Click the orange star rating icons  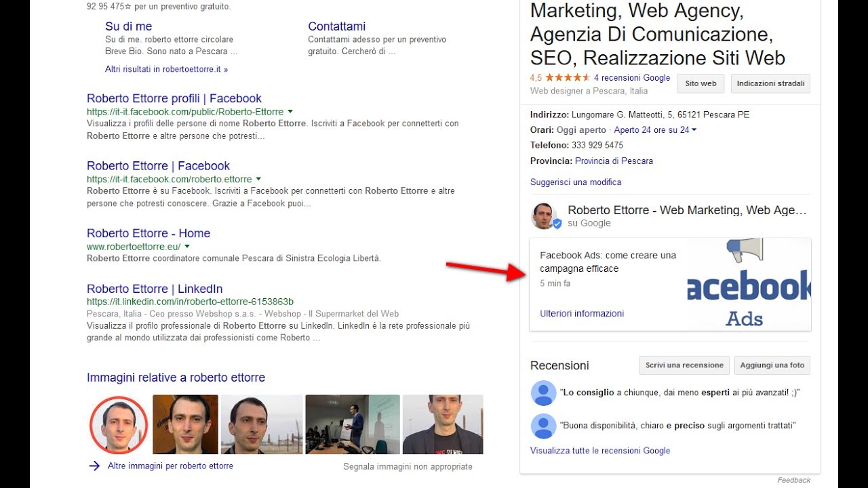[x=568, y=78]
